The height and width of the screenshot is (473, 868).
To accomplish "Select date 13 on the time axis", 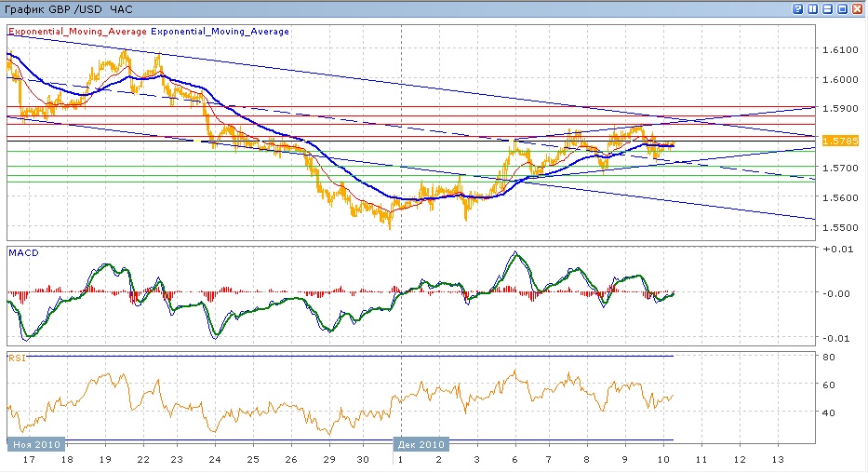I will click(x=779, y=460).
